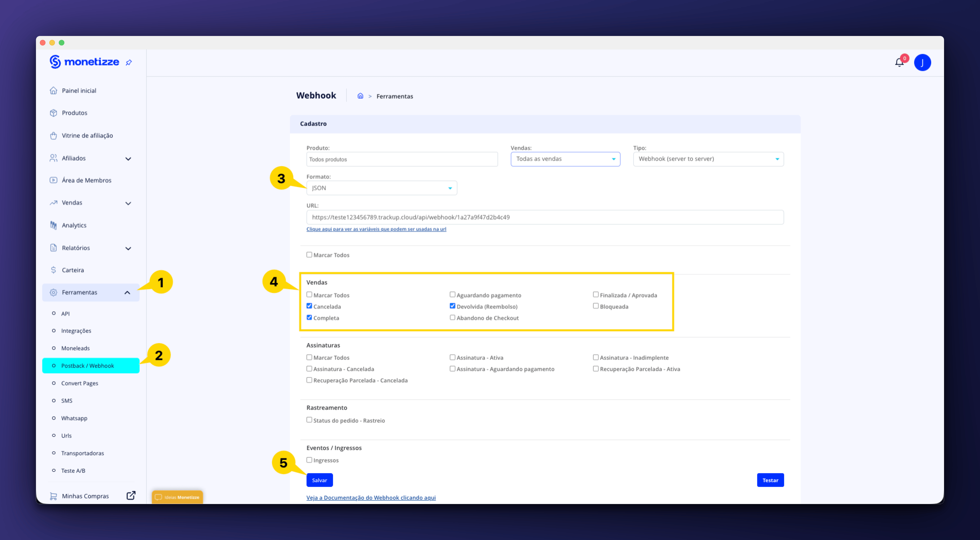Click the external link icon for Minhas Compras
Screen dimensions: 980x540
click(131, 496)
